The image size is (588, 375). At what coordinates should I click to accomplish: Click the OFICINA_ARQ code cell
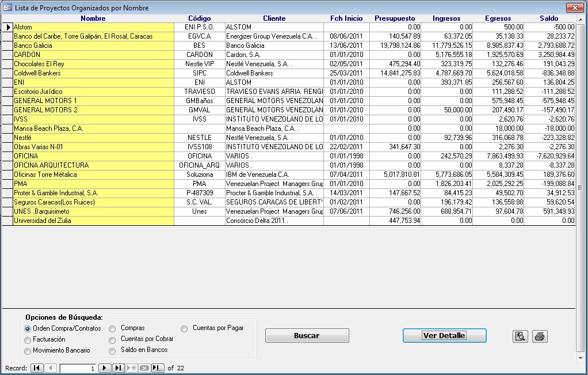pos(200,165)
